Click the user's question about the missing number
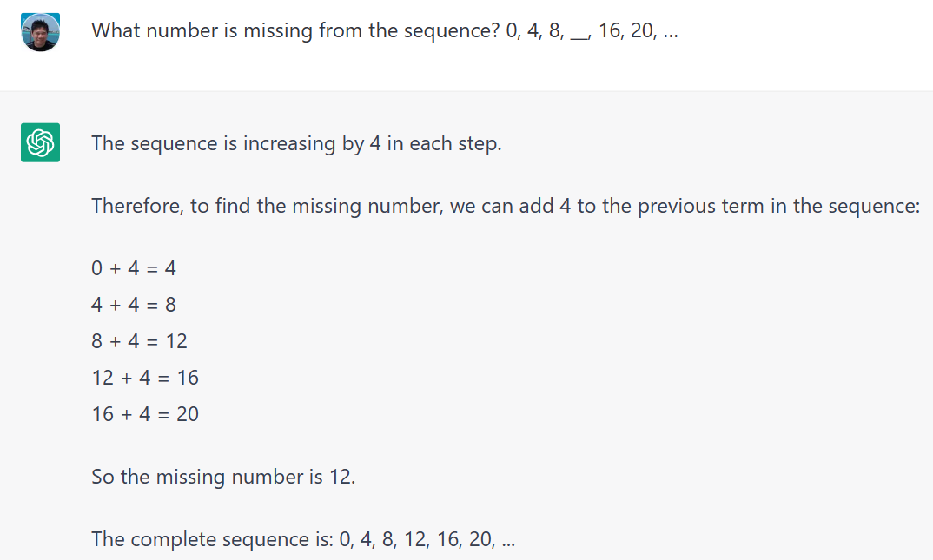 [295, 30]
